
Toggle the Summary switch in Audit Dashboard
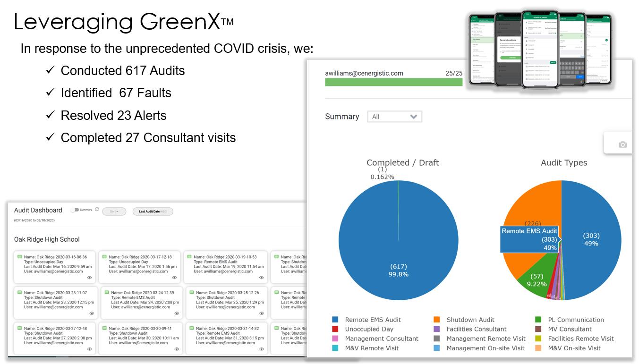point(74,210)
